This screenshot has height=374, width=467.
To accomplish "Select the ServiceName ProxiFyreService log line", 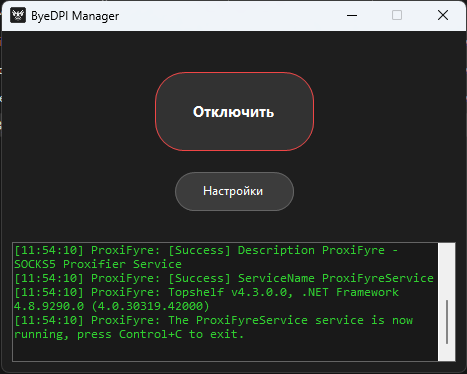I will tap(224, 278).
